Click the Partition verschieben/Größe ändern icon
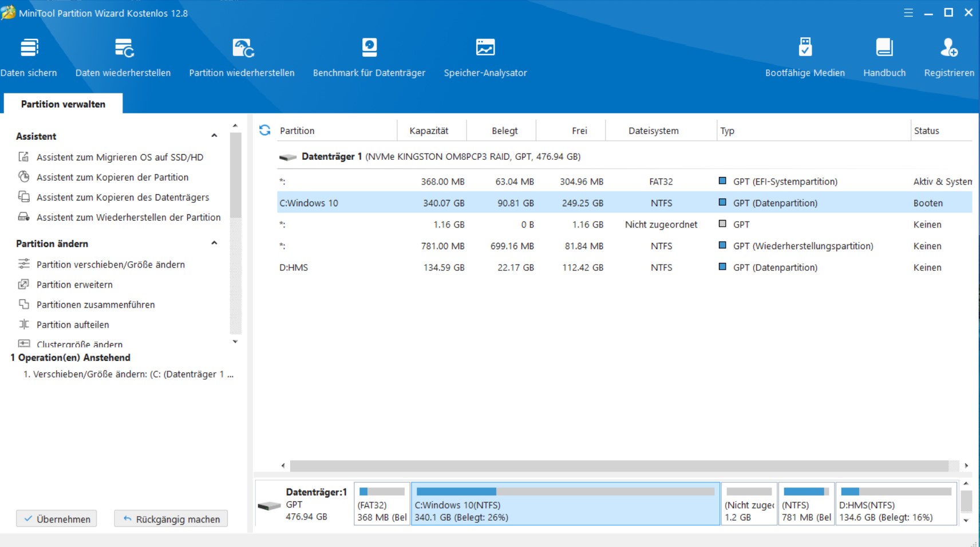The height and width of the screenshot is (547, 980). 23,264
